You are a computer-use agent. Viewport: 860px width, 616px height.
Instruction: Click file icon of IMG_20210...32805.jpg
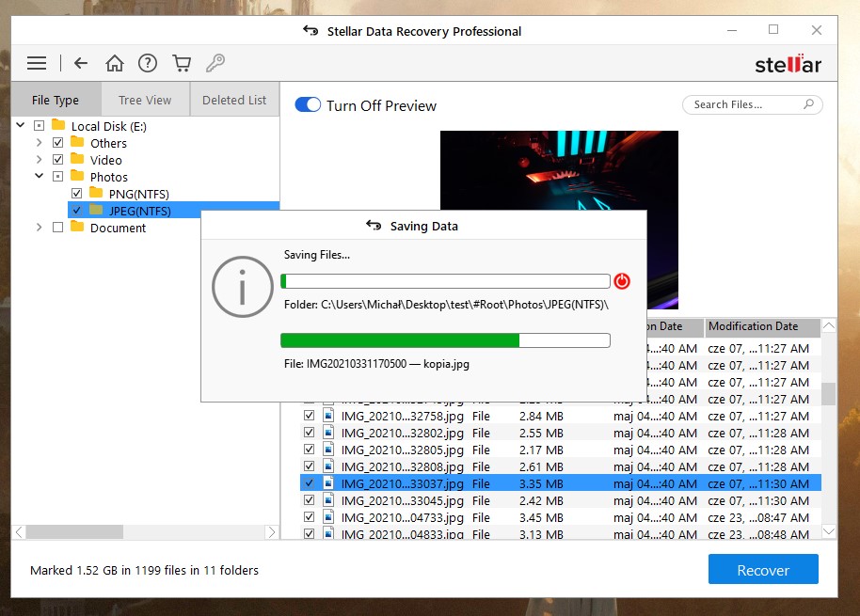[328, 450]
